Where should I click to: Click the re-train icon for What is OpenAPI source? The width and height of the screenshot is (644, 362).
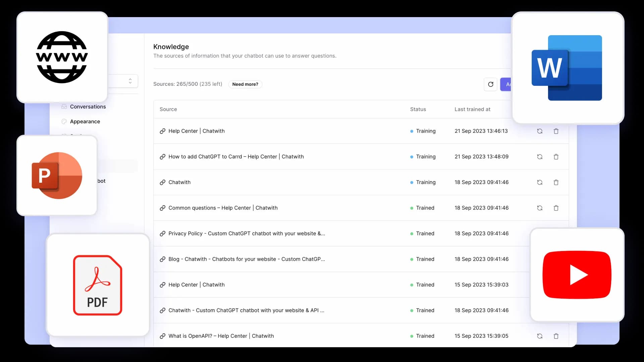(x=540, y=336)
